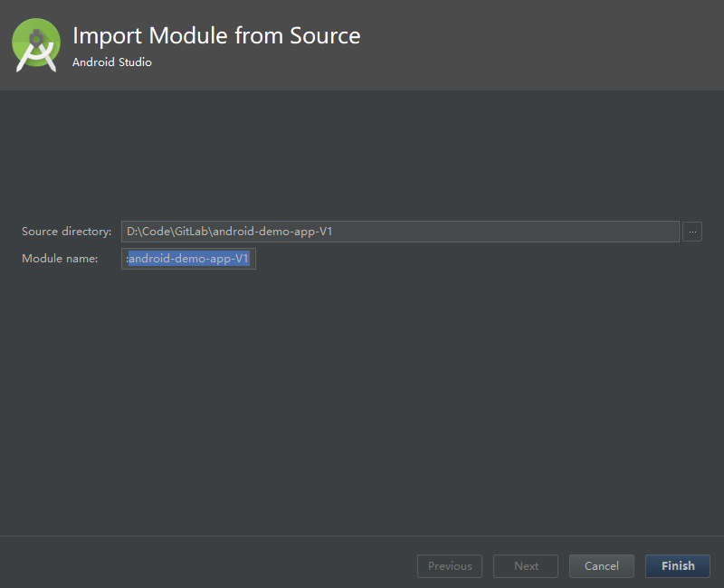The image size is (724, 588).
Task: Click the Source directory label
Action: [66, 232]
